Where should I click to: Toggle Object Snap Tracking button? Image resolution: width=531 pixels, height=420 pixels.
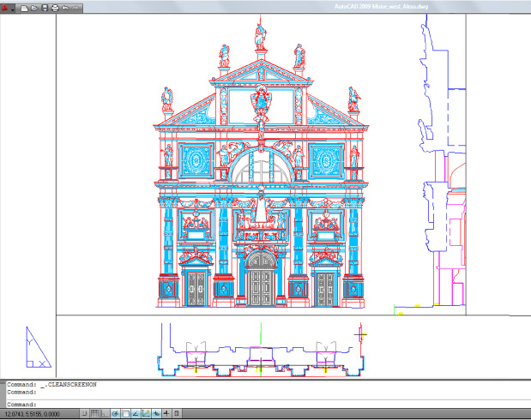click(x=136, y=414)
